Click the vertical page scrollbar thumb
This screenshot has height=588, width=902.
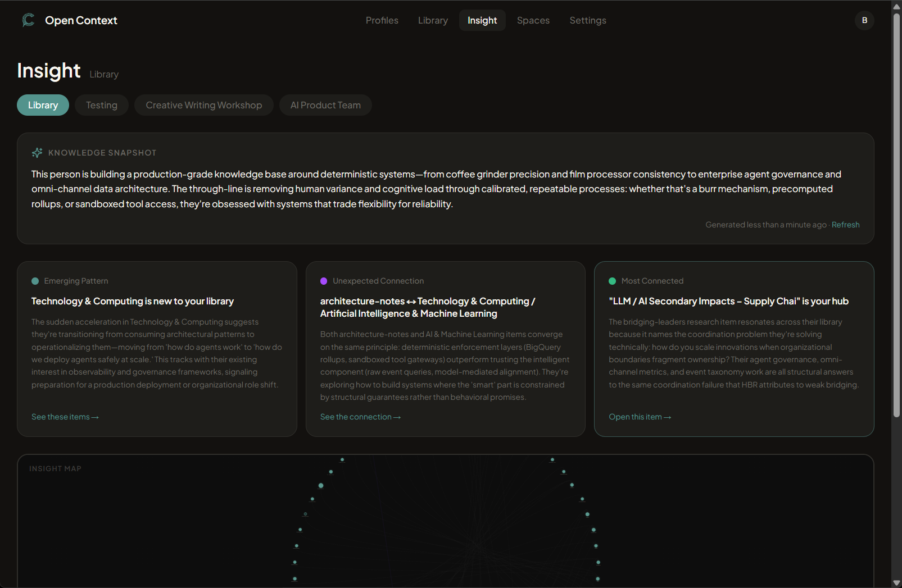896,215
